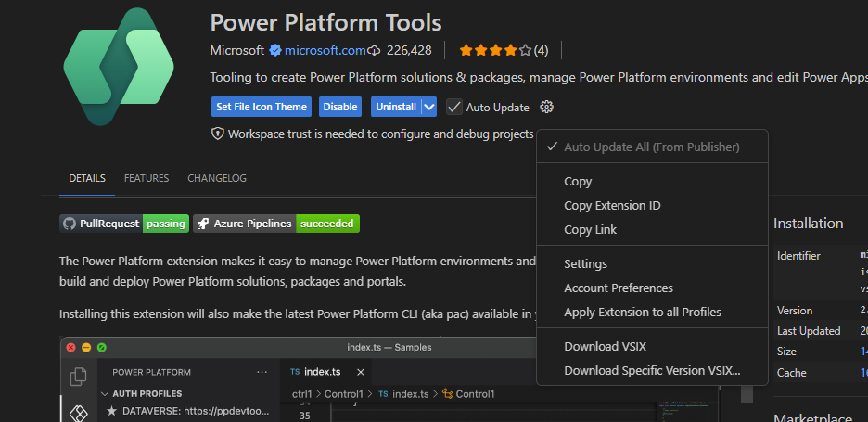The width and height of the screenshot is (868, 422).
Task: Click the Control1 breadcrumb with symbol icon
Action: click(467, 394)
